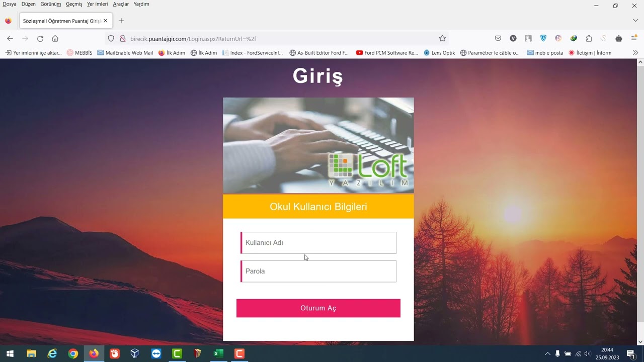Open the meb e posta bookmark

(x=545, y=53)
